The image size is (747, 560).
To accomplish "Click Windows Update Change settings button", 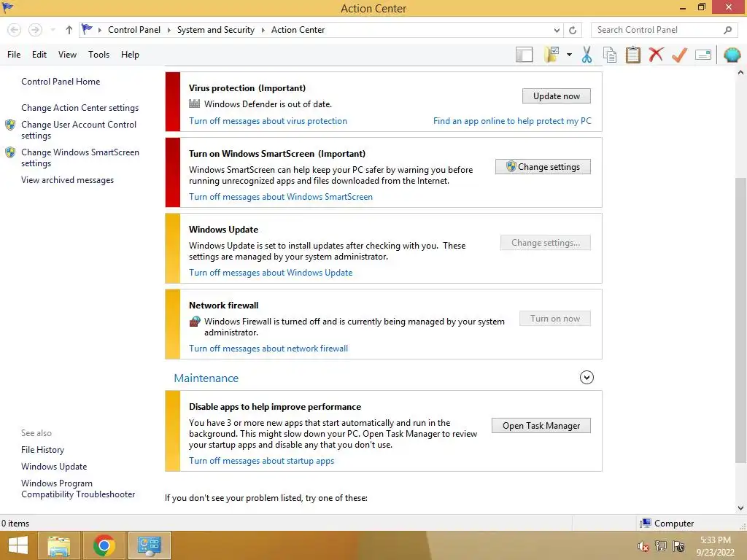I will (546, 243).
